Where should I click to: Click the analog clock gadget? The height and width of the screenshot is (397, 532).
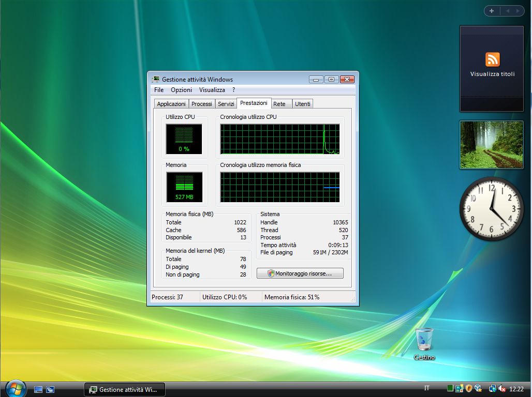coord(491,209)
